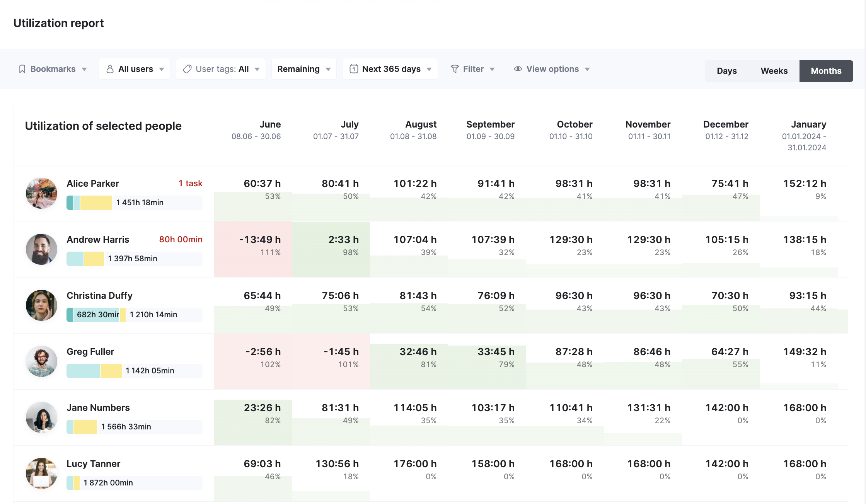
Task: Click the tag icon in User tags filter
Action: click(187, 69)
